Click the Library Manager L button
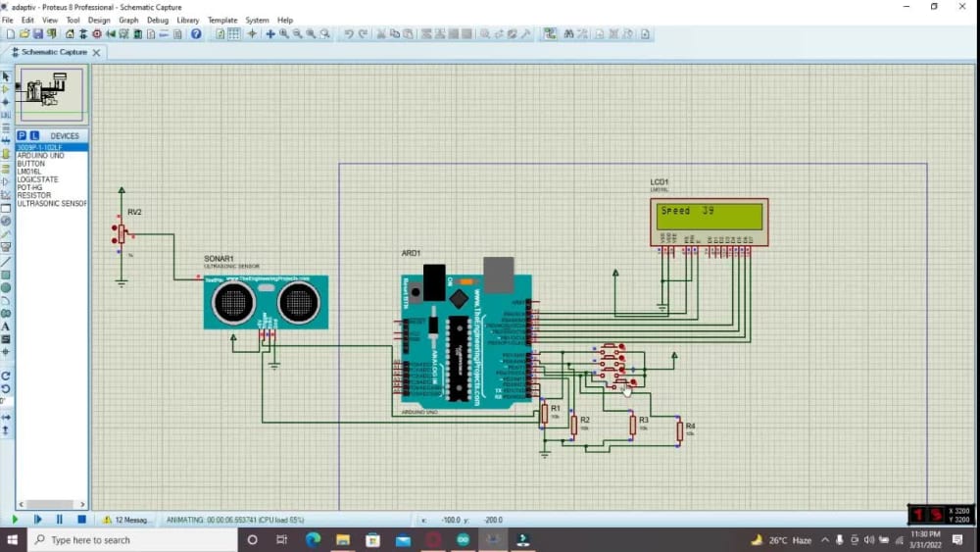Screen dimensions: 980x552 tap(34, 135)
